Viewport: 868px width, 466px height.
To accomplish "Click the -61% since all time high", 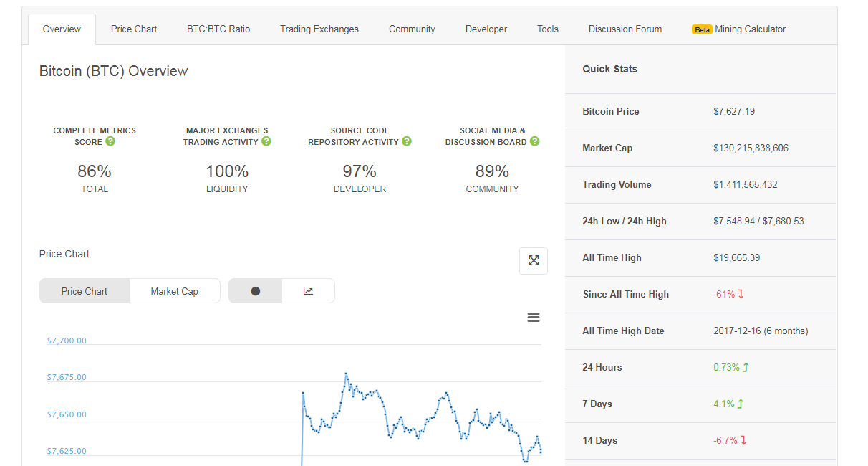I will (x=729, y=294).
